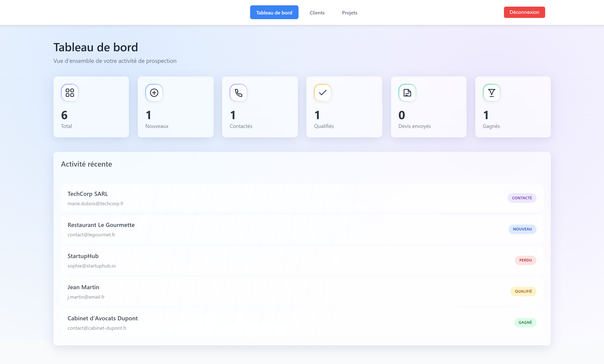Click the Devis envoyés label

coord(414,126)
